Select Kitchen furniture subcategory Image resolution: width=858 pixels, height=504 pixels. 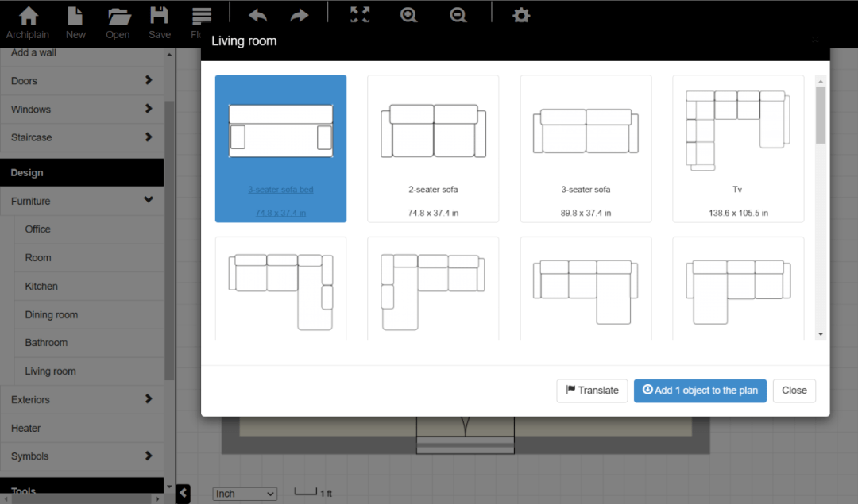coord(41,287)
